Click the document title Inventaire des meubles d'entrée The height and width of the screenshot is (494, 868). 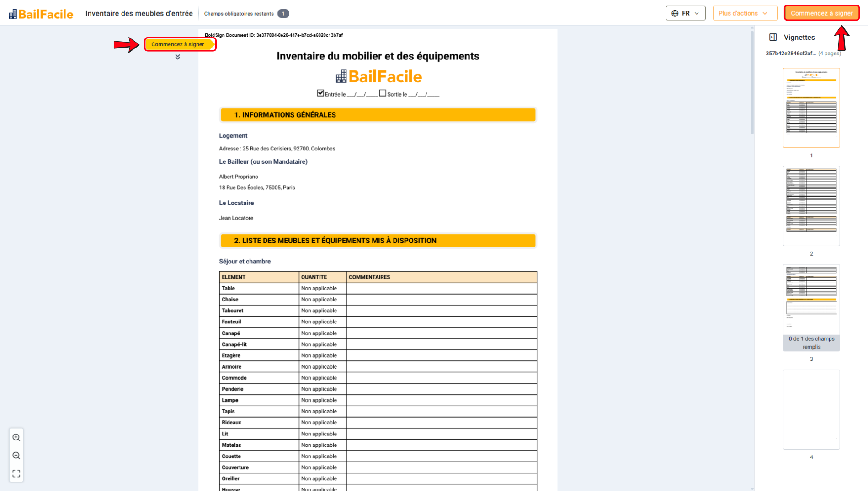tap(139, 13)
